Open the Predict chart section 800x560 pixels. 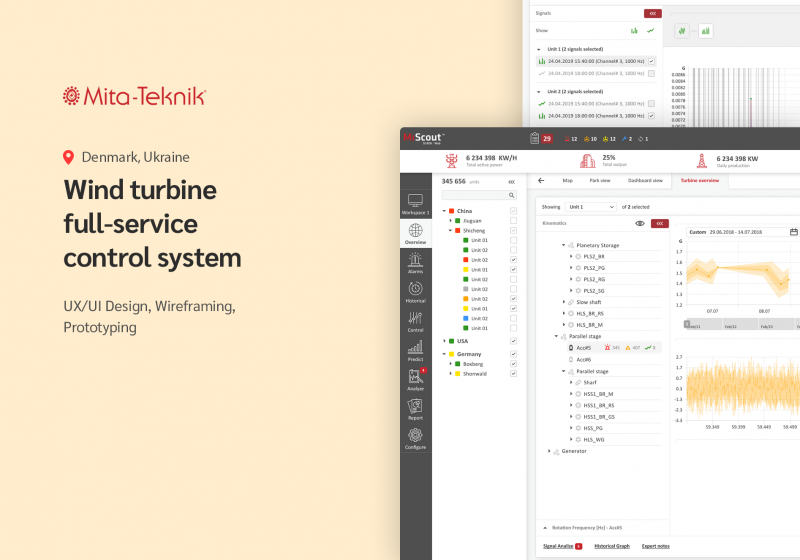pos(415,350)
